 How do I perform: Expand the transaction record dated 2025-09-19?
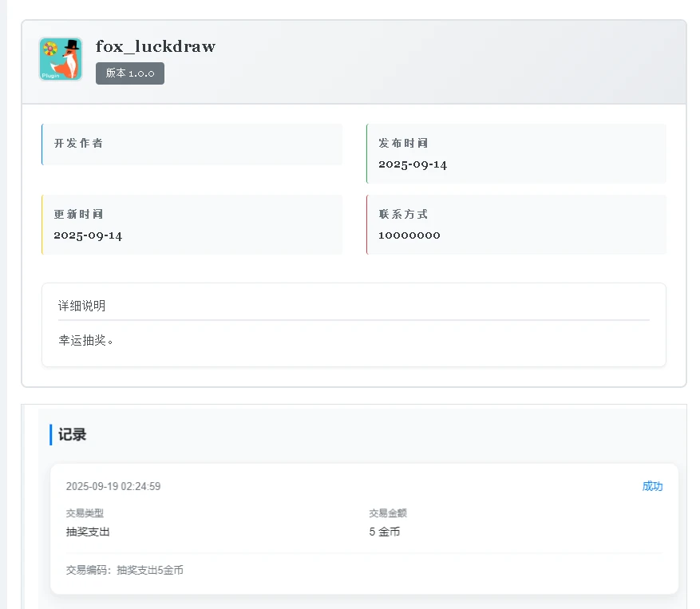pyautogui.click(x=111, y=486)
